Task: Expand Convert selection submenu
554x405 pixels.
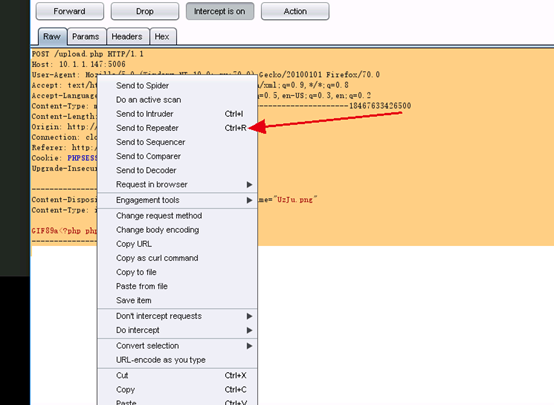Action: click(177, 346)
